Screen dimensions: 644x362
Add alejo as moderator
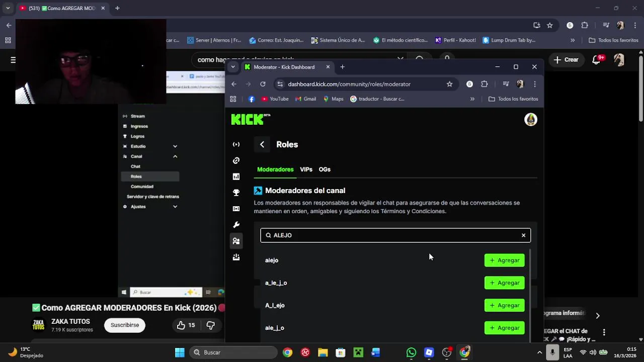coord(504,260)
